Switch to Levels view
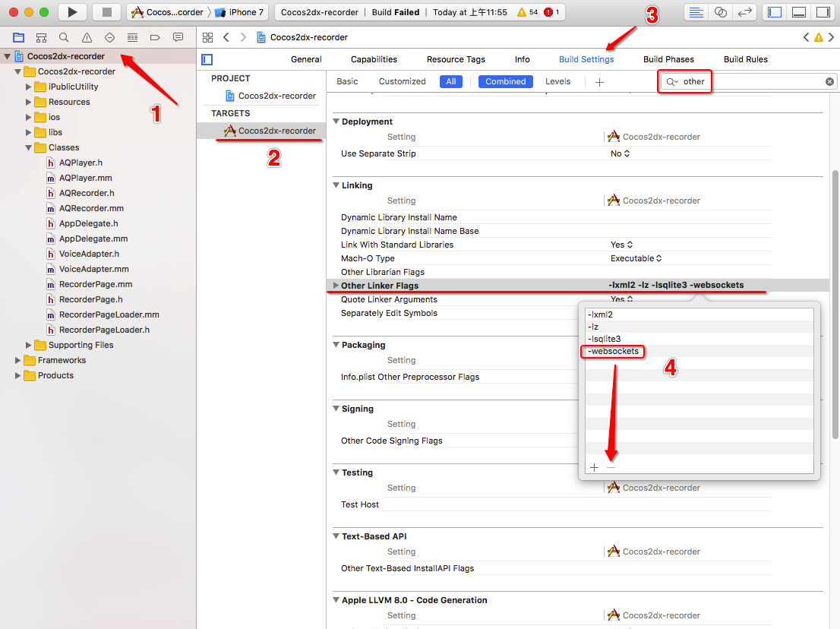The image size is (840, 629). click(557, 81)
